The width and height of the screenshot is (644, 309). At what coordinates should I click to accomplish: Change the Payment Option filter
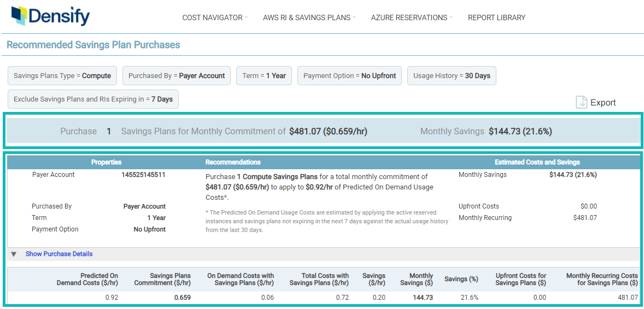(x=349, y=76)
